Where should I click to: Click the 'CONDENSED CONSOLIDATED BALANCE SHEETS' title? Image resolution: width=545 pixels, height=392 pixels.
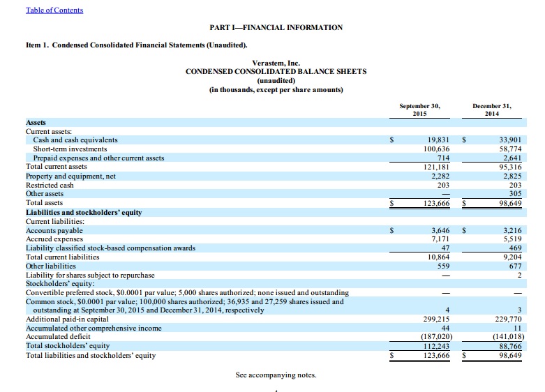coord(276,72)
